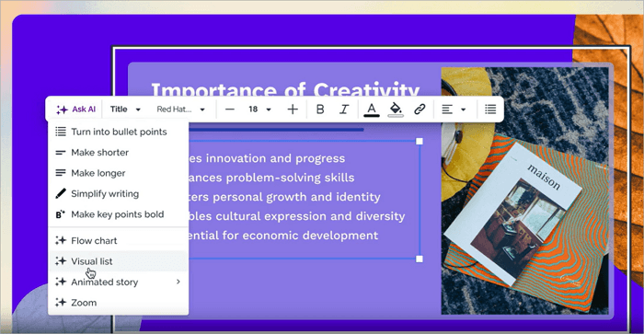The image size is (644, 334).
Task: Choose Make longer option
Action: [x=119, y=173]
